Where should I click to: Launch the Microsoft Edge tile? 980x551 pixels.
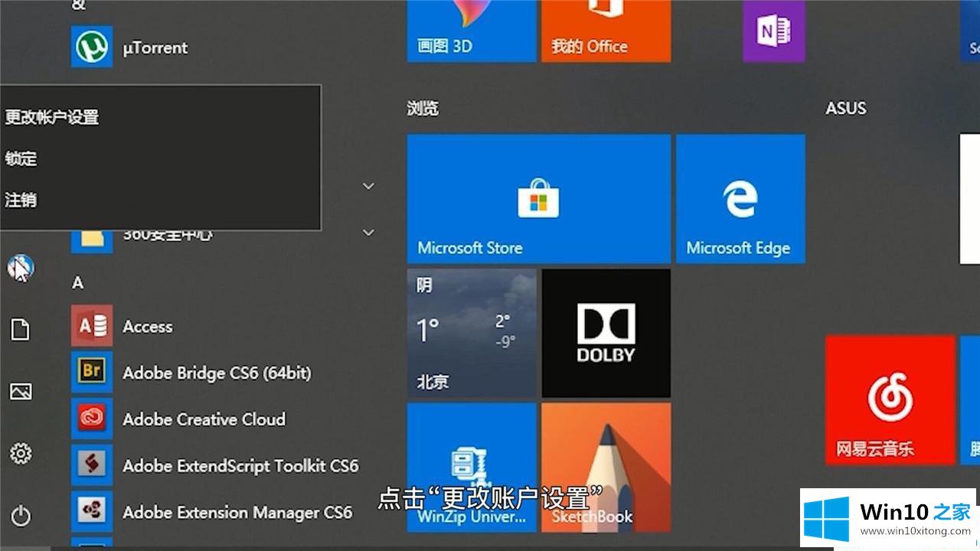(740, 199)
